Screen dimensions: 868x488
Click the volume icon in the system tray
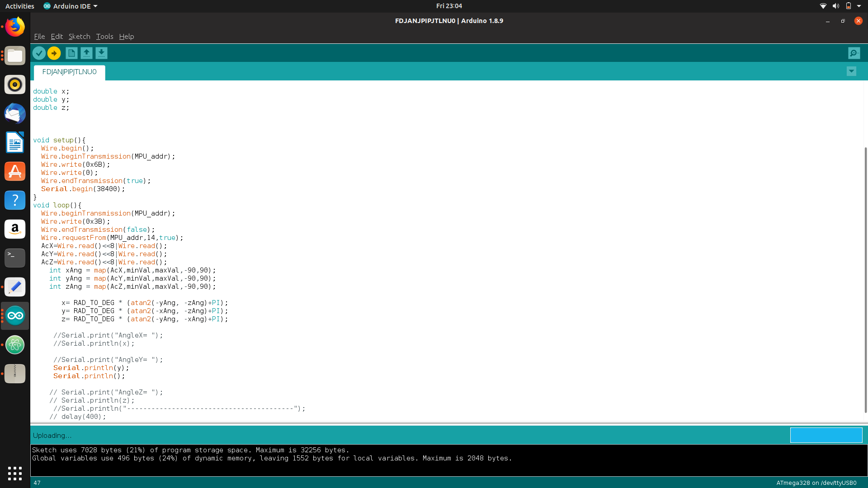click(x=836, y=6)
